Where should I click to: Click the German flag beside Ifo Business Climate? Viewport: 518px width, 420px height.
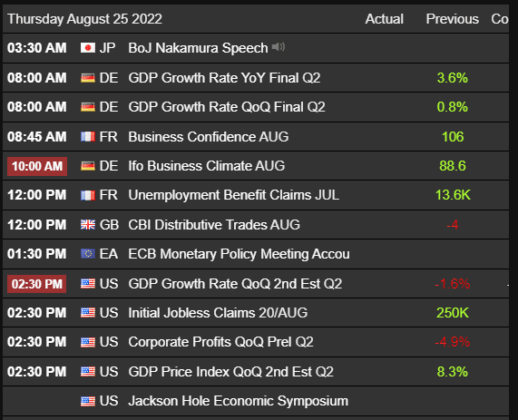point(88,166)
